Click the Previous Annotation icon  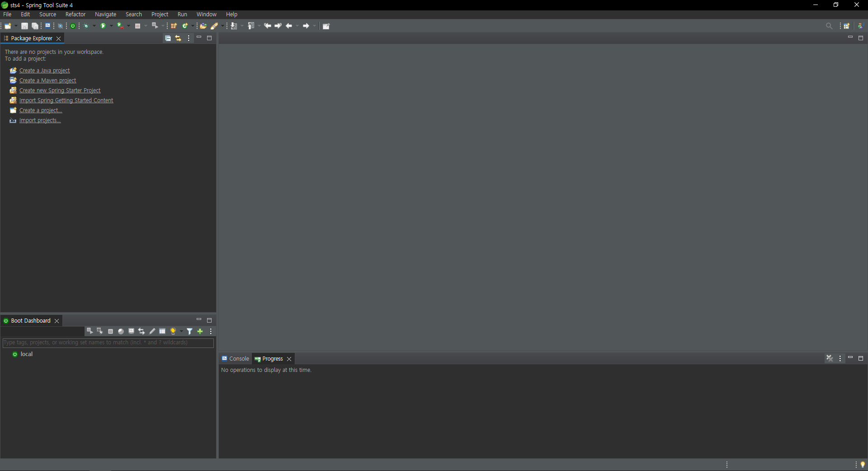tap(251, 26)
